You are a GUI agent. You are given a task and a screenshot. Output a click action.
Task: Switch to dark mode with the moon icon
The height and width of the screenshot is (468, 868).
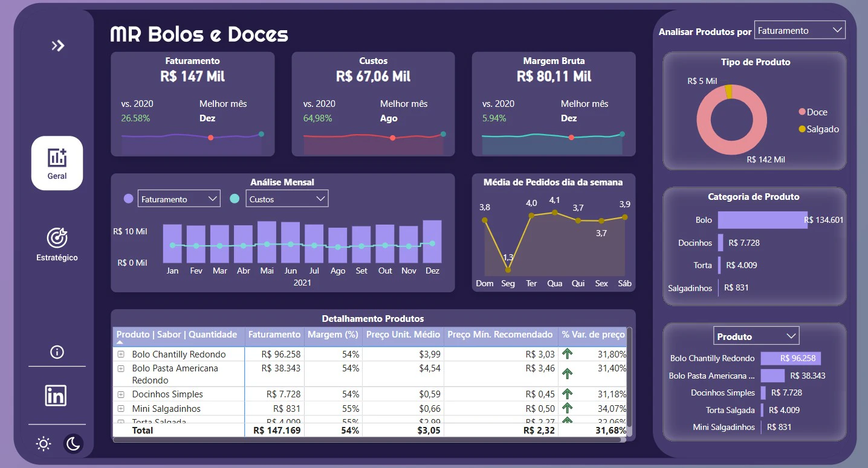point(73,444)
